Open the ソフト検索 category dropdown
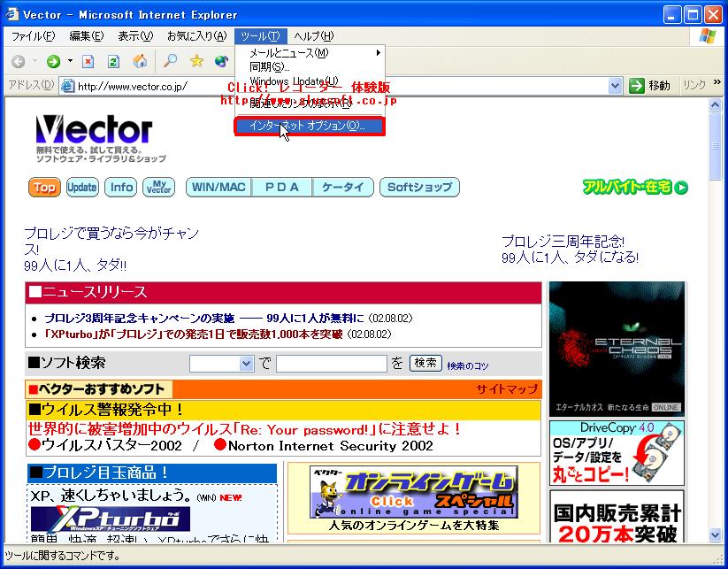Image resolution: width=728 pixels, height=569 pixels. point(247,364)
